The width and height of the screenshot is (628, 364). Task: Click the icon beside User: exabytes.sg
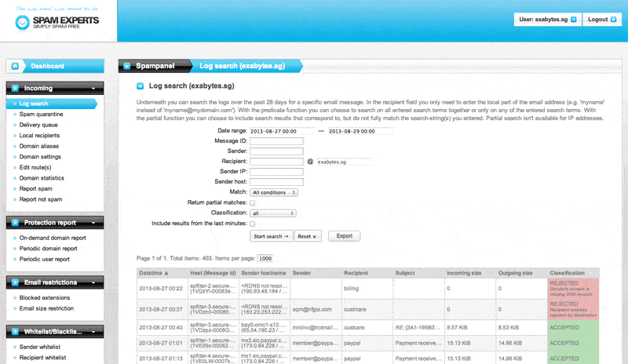pyautogui.click(x=573, y=19)
